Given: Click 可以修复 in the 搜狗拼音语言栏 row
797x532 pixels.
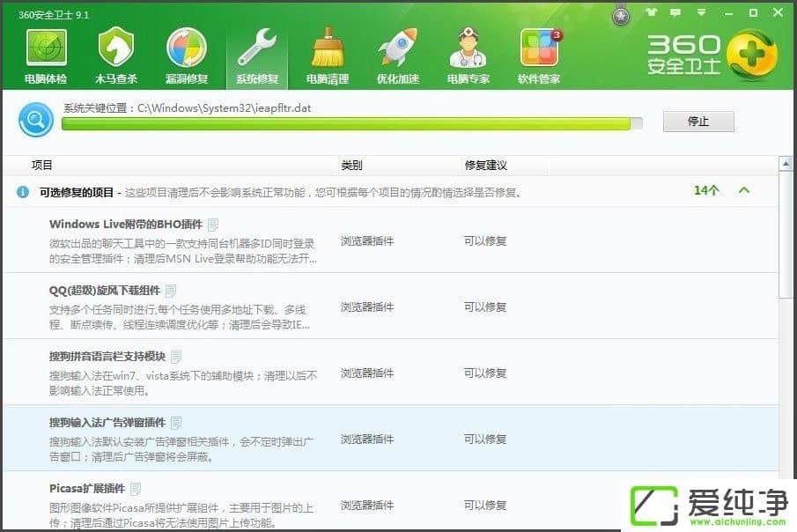Looking at the screenshot, I should tap(485, 373).
